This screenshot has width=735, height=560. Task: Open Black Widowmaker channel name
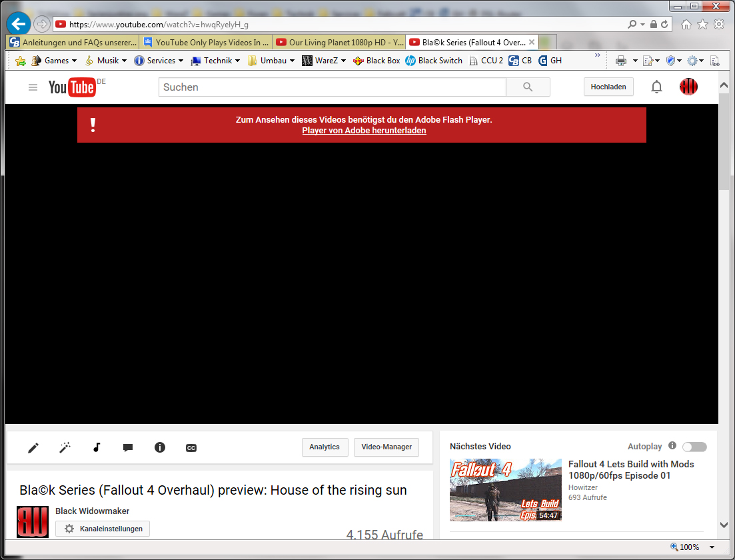(92, 511)
